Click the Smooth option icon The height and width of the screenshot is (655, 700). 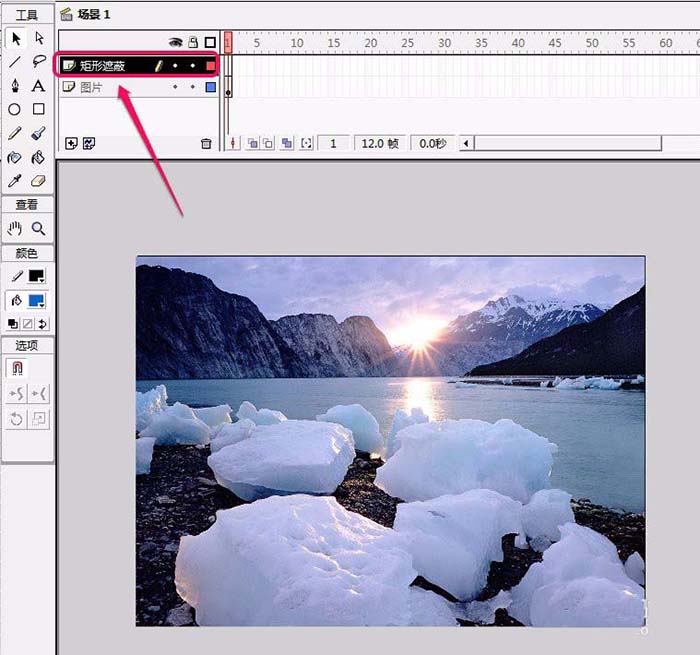(17, 394)
